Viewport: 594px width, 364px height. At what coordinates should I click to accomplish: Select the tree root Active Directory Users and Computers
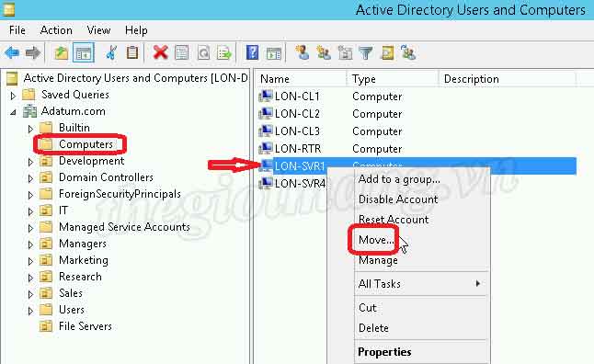click(135, 78)
